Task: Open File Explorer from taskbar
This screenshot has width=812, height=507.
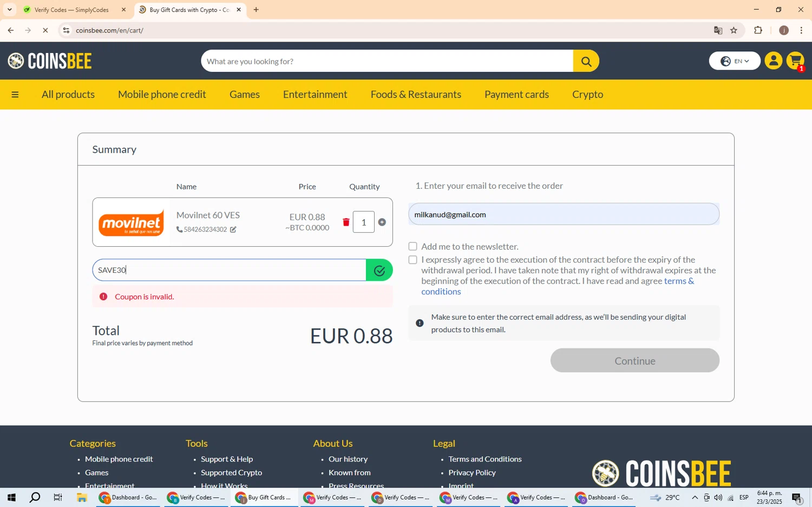Action: (82, 498)
